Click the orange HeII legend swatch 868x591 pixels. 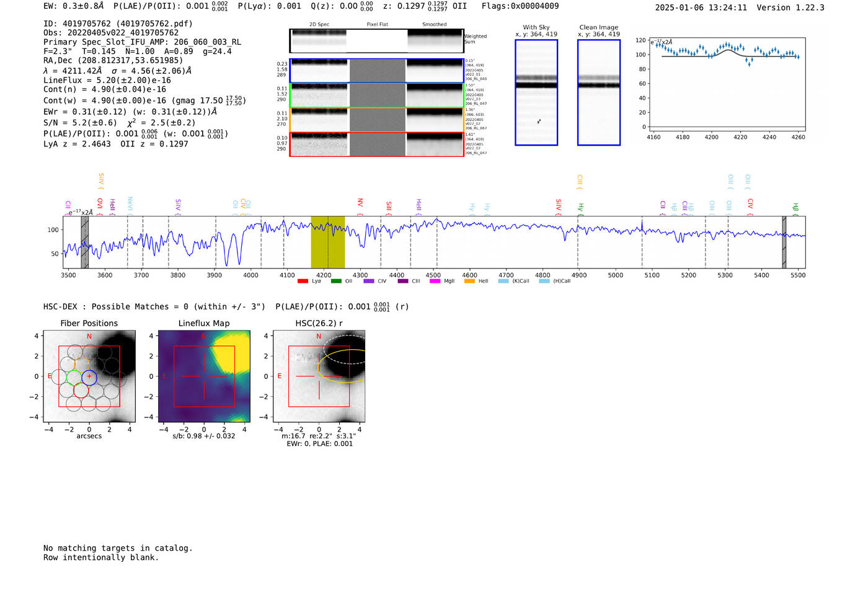[469, 282]
